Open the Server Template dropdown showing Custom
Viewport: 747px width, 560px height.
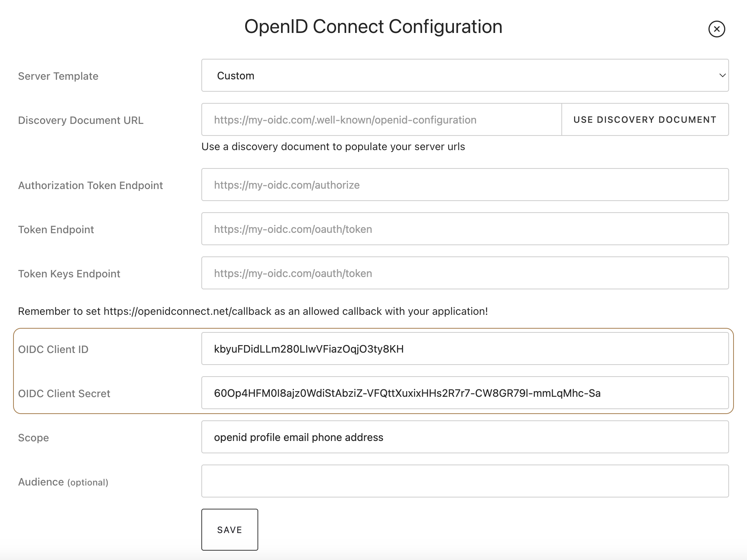[464, 75]
